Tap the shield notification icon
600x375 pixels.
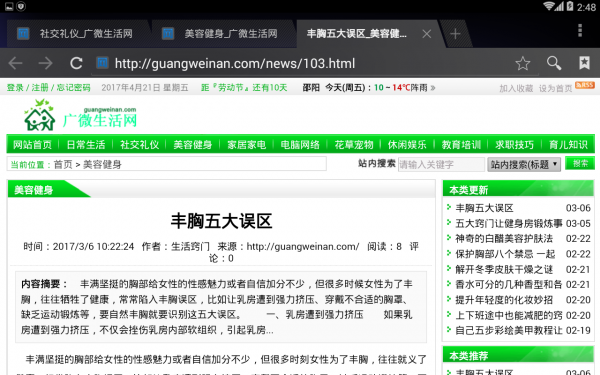click(21, 6)
